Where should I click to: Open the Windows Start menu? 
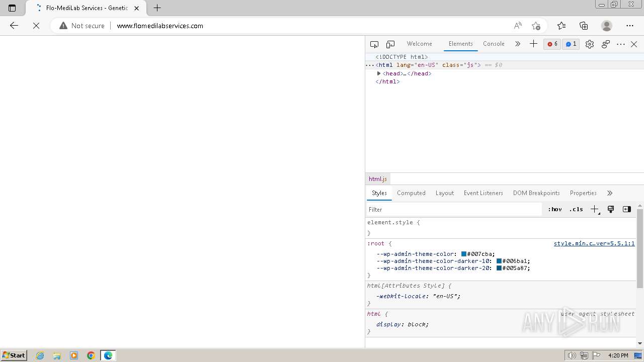pyautogui.click(x=14, y=355)
